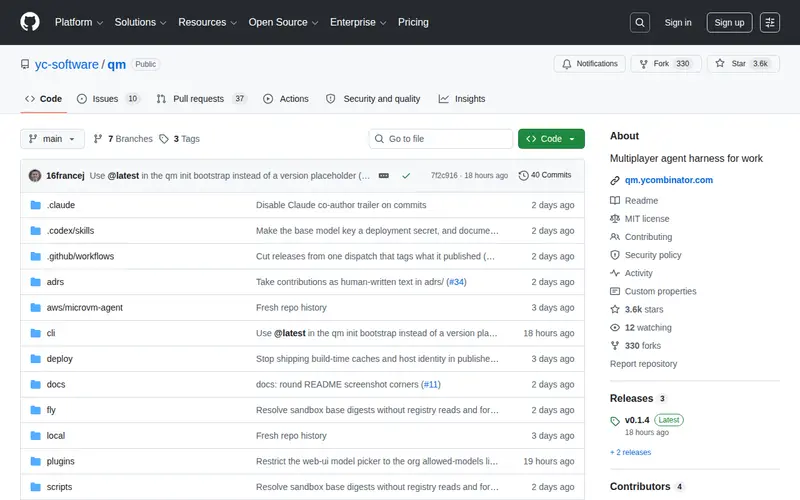Screen dimensions: 800x500
Task: Open Custom properties link
Action: point(660,291)
